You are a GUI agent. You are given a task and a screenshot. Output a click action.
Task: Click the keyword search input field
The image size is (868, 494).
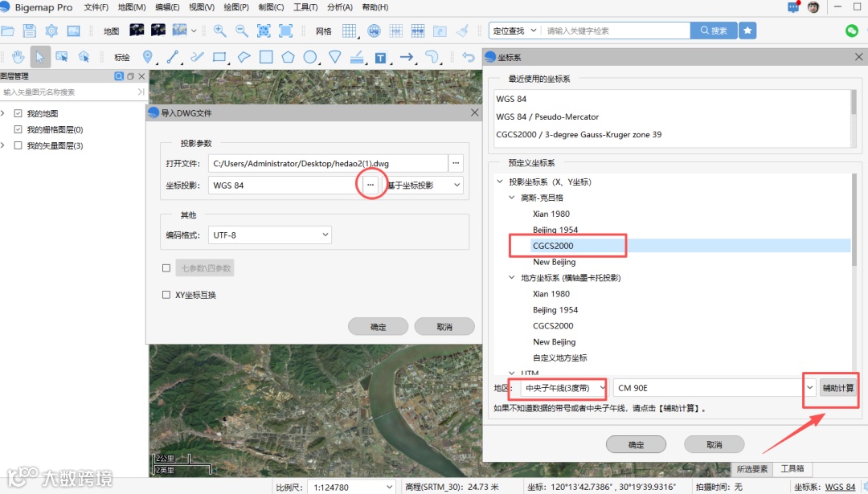616,31
